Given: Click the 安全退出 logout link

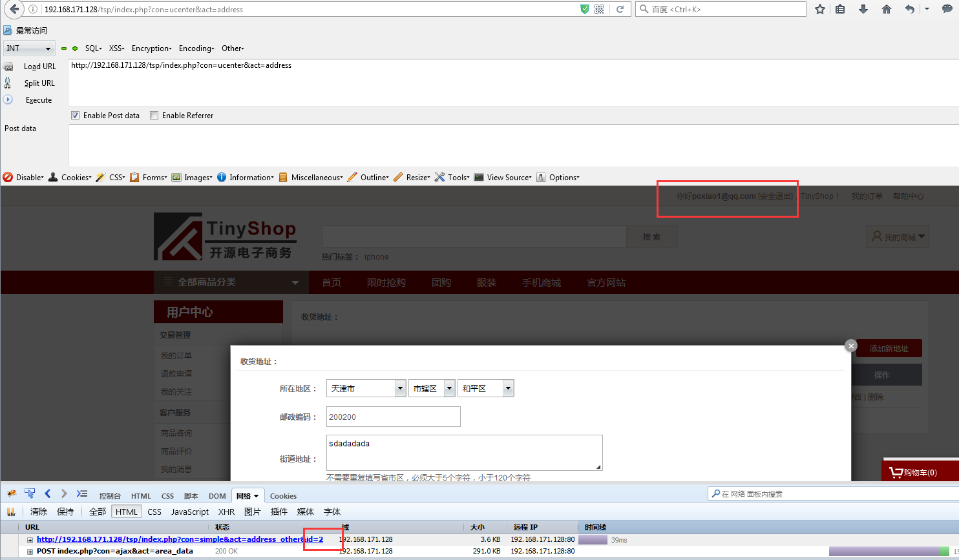Looking at the screenshot, I should [775, 196].
